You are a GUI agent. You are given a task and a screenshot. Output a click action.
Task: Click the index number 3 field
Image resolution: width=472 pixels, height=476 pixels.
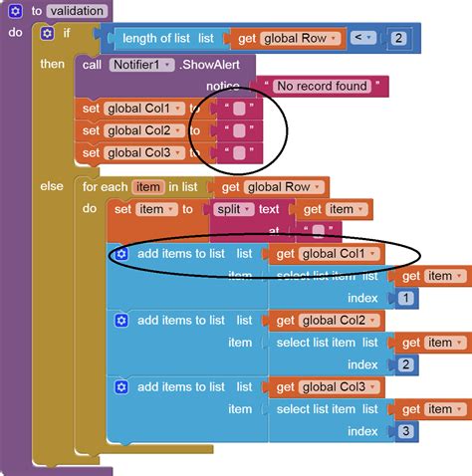point(405,431)
